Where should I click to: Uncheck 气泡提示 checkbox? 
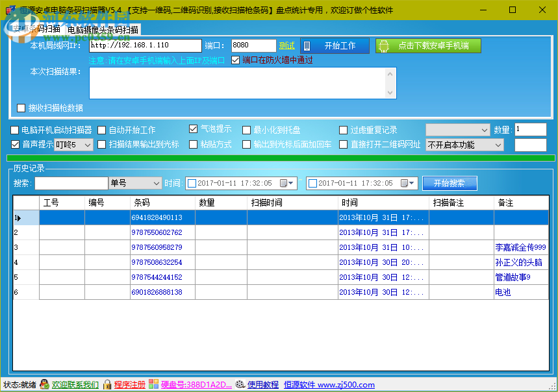point(193,129)
